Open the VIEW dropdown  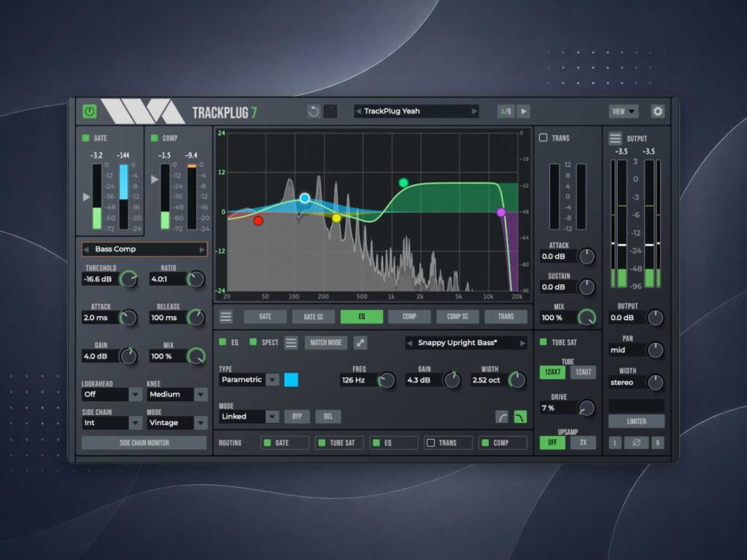(624, 112)
